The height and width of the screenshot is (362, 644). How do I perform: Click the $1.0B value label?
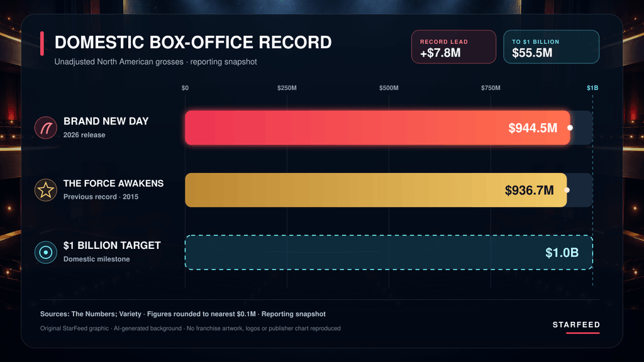coord(562,253)
